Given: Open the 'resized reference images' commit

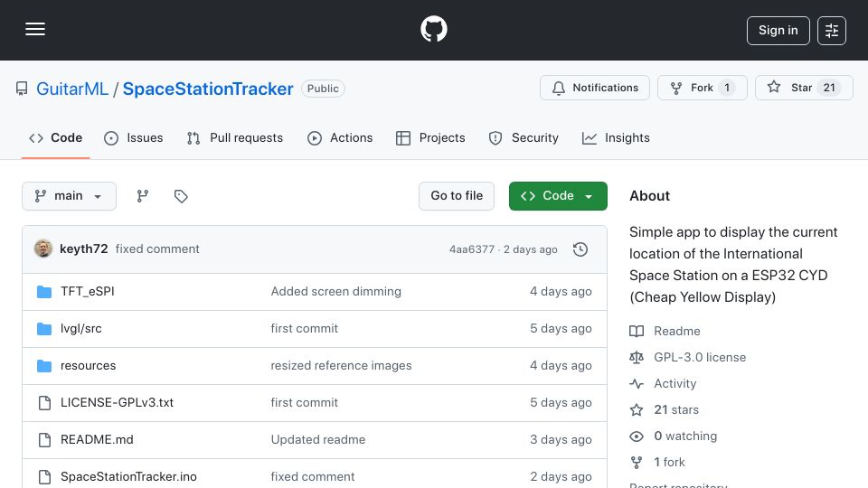Looking at the screenshot, I should (341, 366).
